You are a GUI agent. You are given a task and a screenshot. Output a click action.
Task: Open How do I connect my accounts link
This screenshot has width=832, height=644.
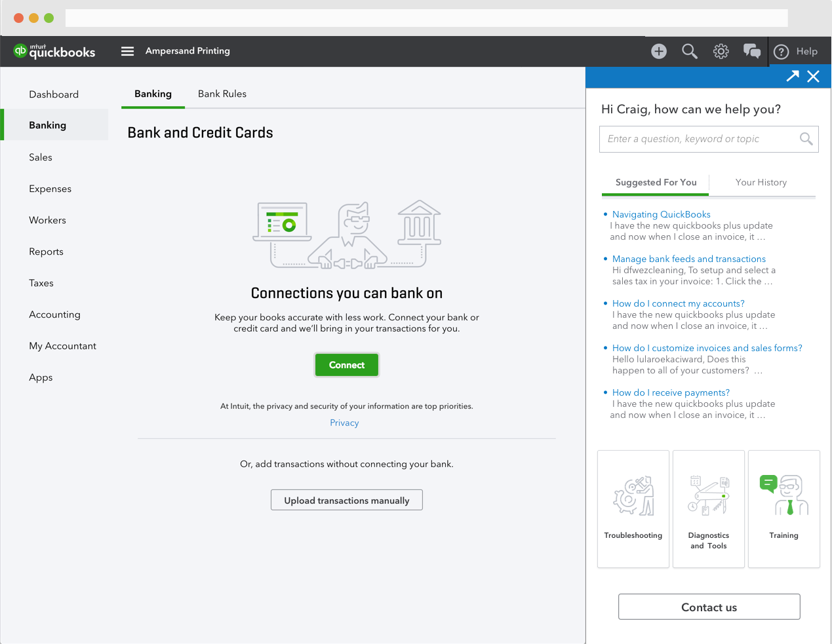(x=679, y=303)
